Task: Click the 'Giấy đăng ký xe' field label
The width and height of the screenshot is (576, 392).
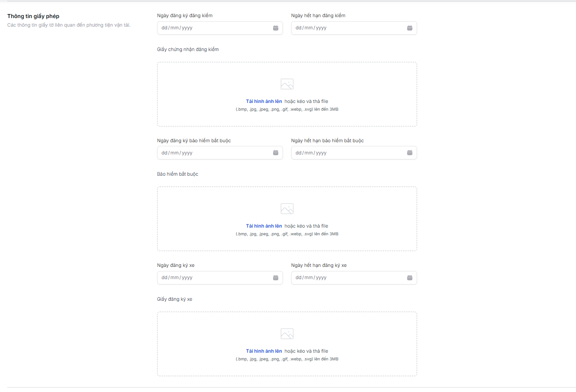Action: pos(175,299)
